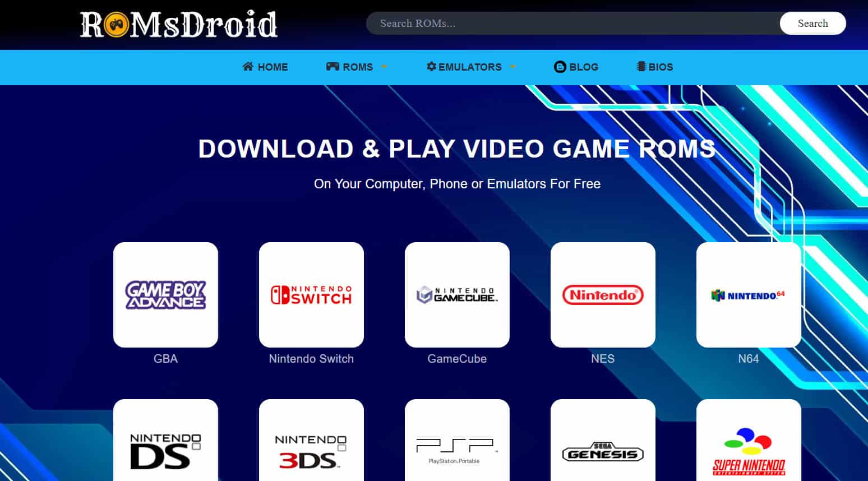Choose the red Nintendo NES tile
This screenshot has width=868, height=481.
click(603, 295)
